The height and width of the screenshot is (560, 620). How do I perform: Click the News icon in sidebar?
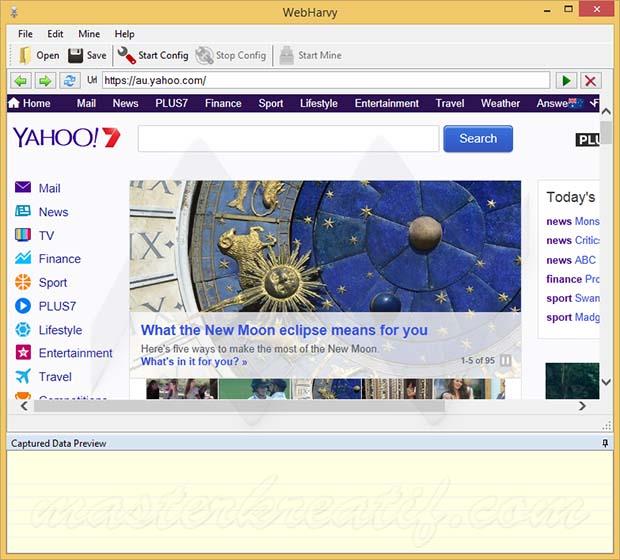point(23,211)
